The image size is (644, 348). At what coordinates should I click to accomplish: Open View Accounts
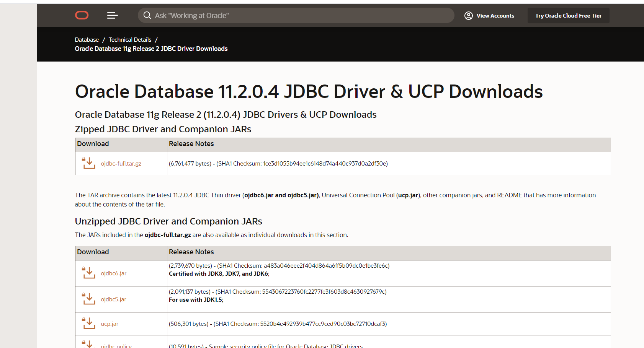click(489, 16)
